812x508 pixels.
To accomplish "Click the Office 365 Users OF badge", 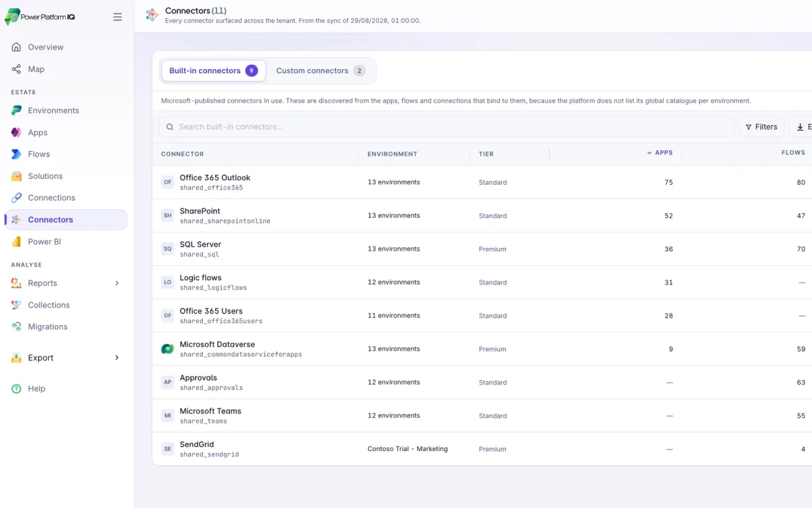I will pyautogui.click(x=167, y=316).
